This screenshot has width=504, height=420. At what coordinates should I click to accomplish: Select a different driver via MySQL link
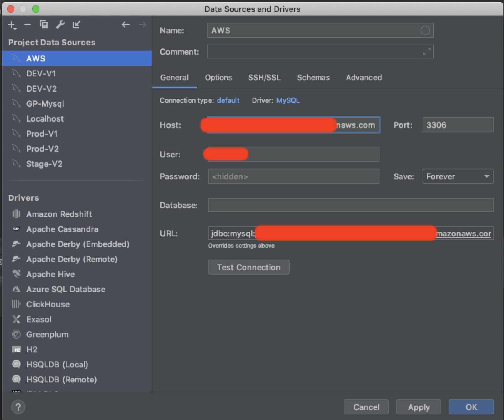coord(288,100)
